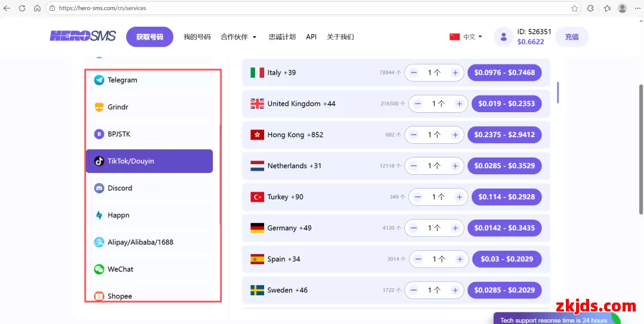Choose the BPJSTK service icon
This screenshot has height=324, width=644.
pyautogui.click(x=99, y=134)
